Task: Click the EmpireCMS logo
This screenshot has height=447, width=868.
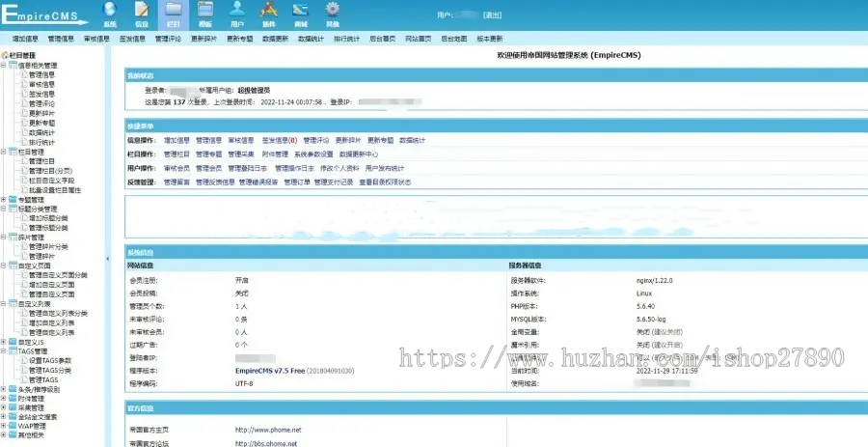Action: [44, 14]
